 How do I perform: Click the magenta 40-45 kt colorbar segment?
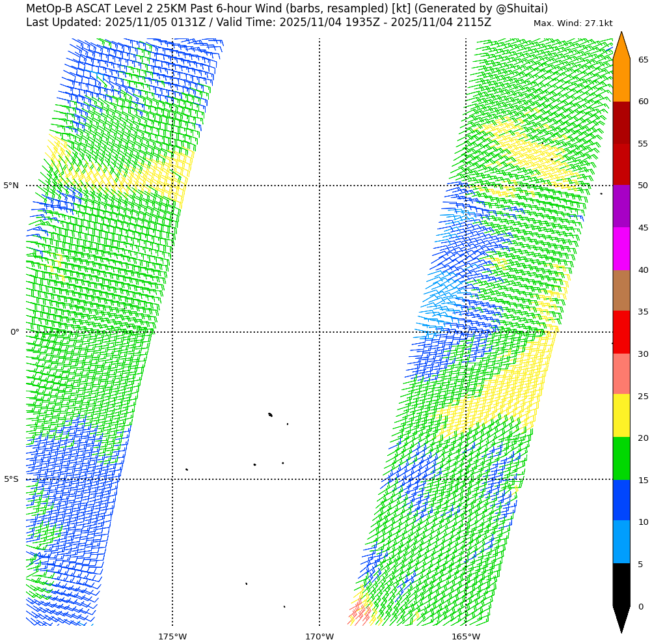point(621,249)
